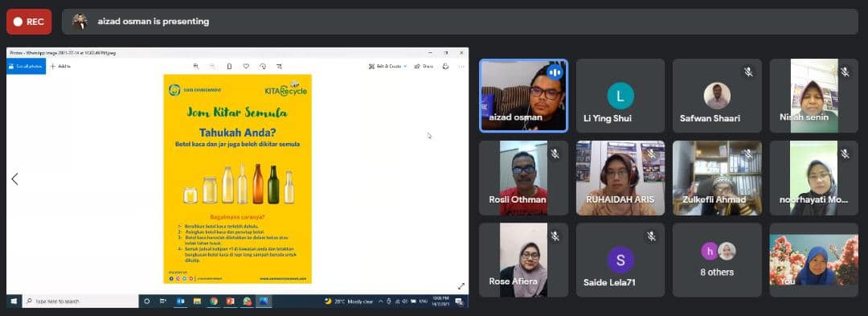This screenshot has width=868, height=316.
Task: Open File Explorer from the taskbar
Action: click(x=197, y=301)
